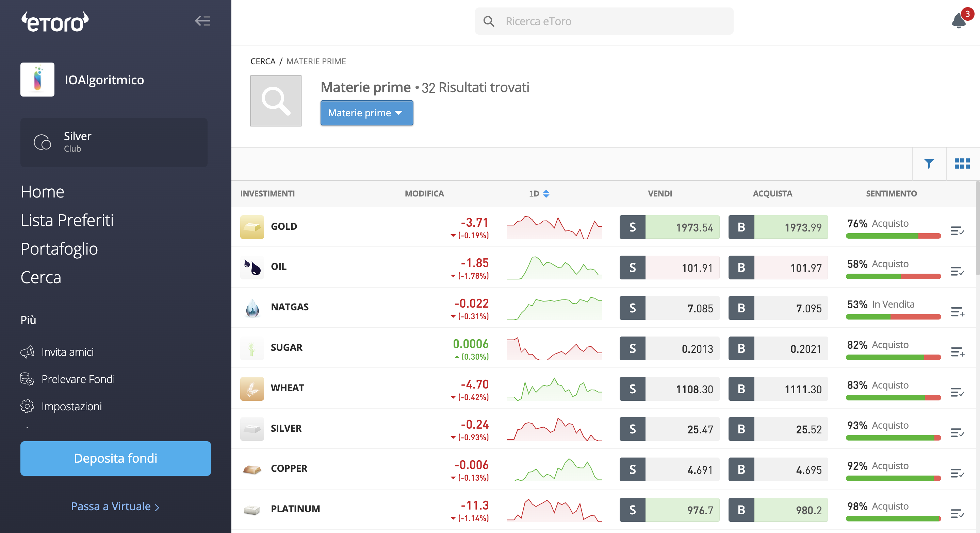Add SUGAR to watchlist via list-plus icon
The image size is (980, 533).
point(957,352)
